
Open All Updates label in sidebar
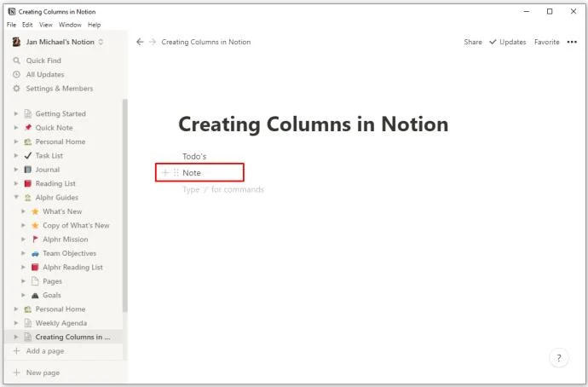pos(45,74)
